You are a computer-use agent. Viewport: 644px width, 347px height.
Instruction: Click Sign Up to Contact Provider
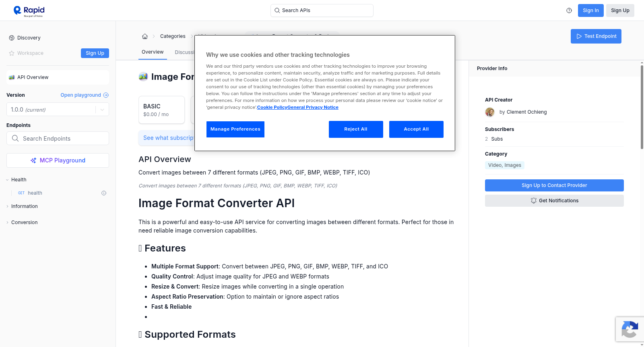tap(554, 185)
